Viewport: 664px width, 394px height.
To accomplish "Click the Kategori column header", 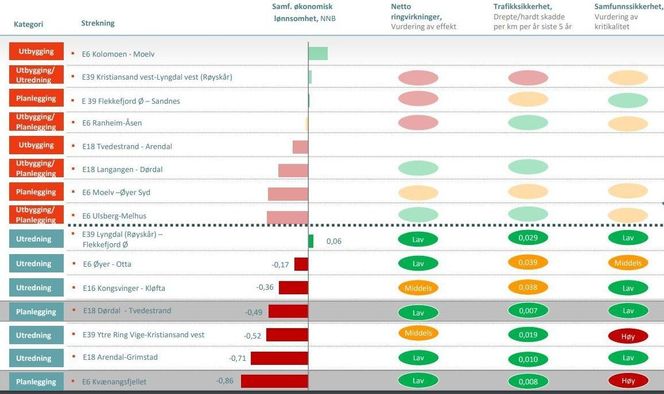I will click(x=28, y=24).
